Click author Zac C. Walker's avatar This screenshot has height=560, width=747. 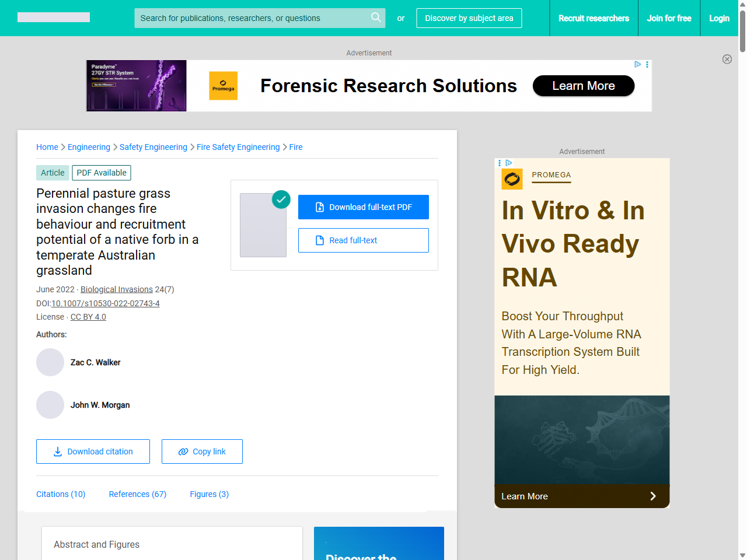[50, 362]
